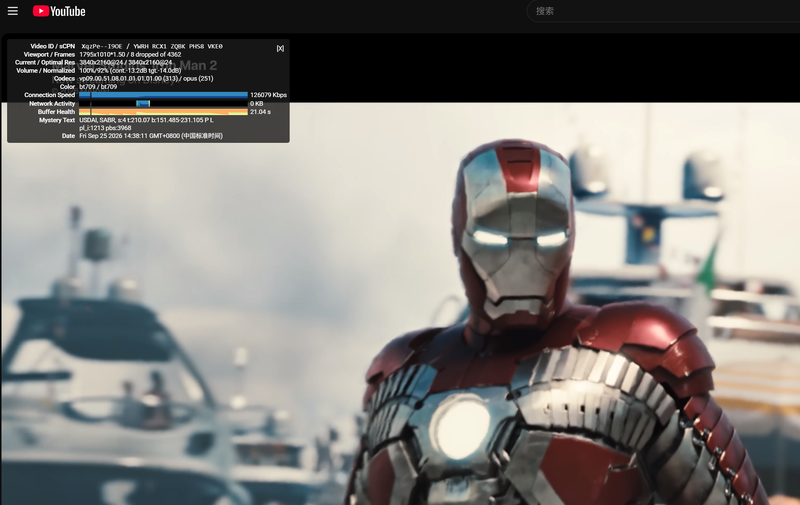
Task: Select the mystery text 'USDAI, SABR, s:4 t:210.07'
Action: tap(115, 120)
